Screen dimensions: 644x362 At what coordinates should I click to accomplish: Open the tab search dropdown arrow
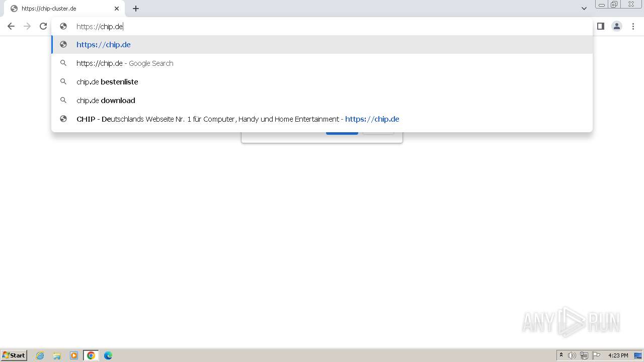coord(584,9)
